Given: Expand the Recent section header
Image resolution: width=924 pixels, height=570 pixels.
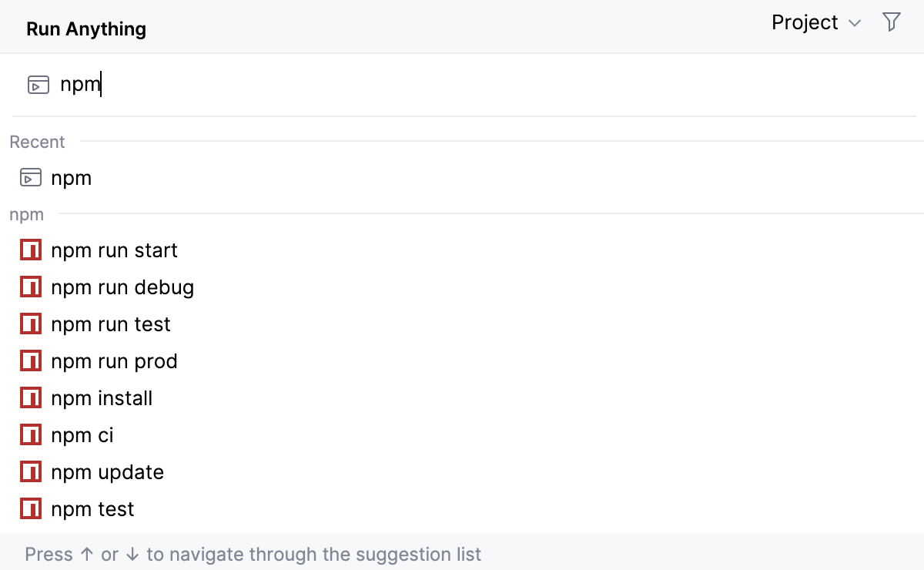Looking at the screenshot, I should [x=37, y=142].
